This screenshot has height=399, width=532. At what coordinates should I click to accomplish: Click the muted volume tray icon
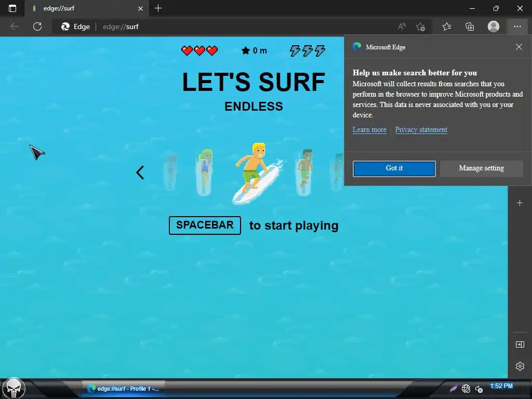point(478,389)
